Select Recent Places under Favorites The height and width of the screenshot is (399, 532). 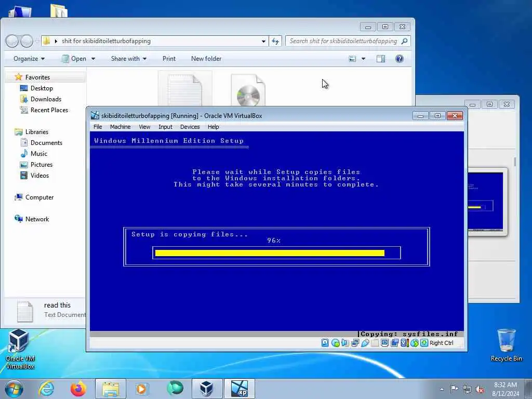point(49,110)
